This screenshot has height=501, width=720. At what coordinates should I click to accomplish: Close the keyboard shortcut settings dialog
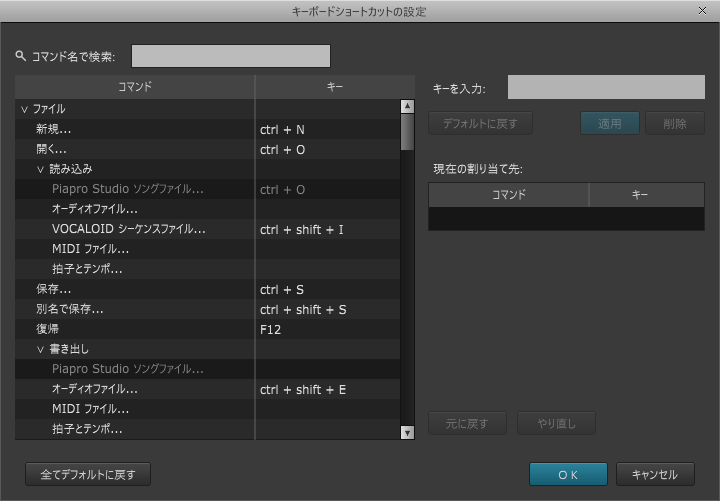click(x=704, y=11)
